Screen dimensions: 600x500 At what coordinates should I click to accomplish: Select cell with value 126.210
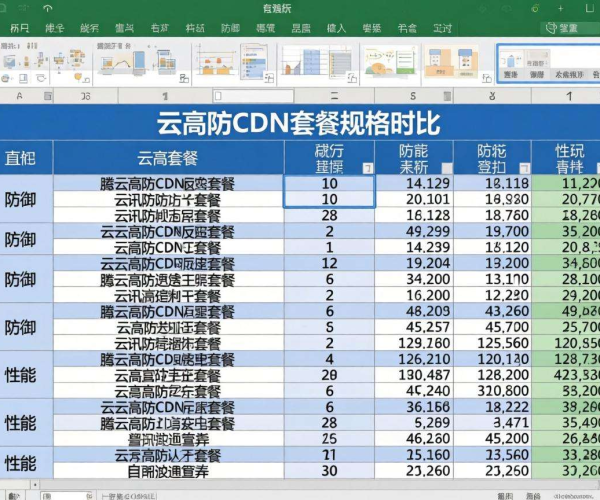point(414,359)
